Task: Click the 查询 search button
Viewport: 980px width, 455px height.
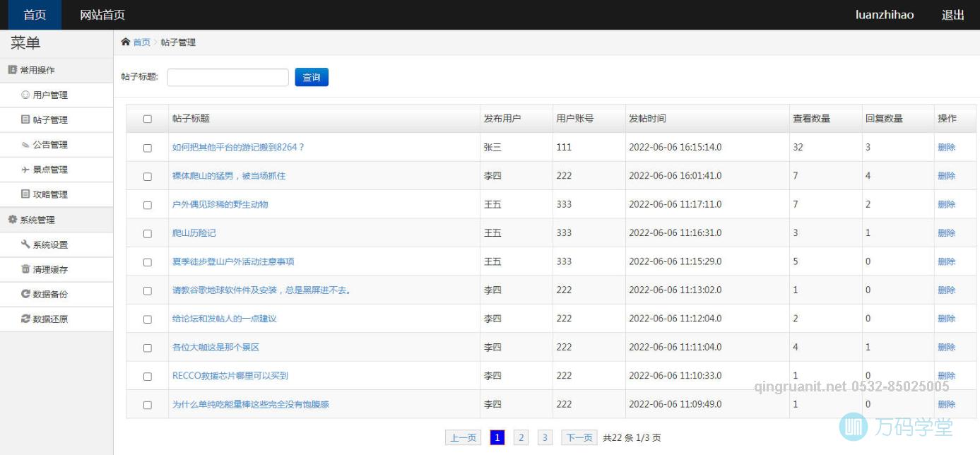Action: [x=311, y=78]
